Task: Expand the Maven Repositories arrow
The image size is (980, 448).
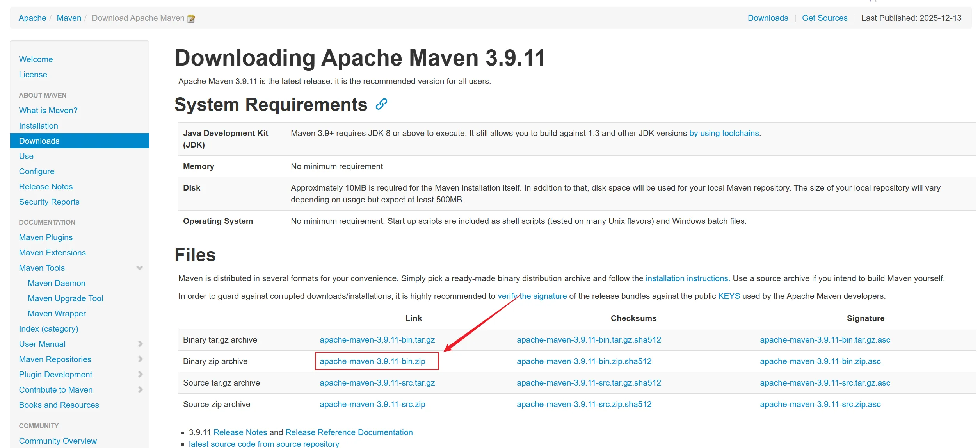Action: 140,359
